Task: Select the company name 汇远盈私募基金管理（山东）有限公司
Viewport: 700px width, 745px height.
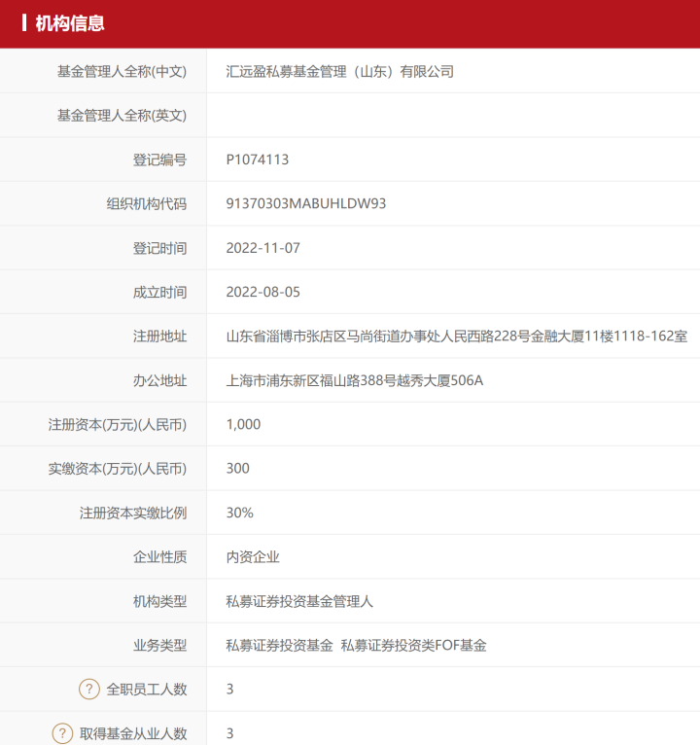Action: coord(339,72)
